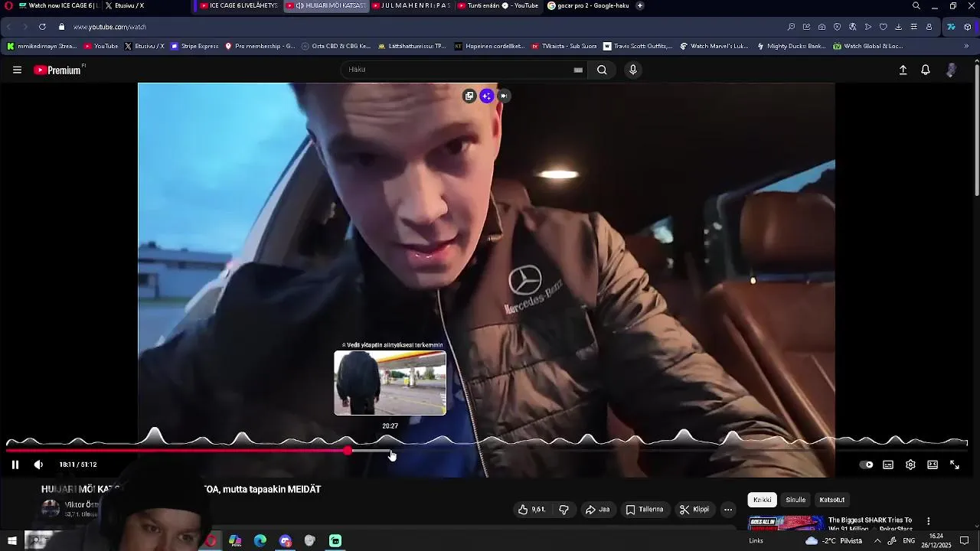Create a clip with Klippi button
This screenshot has width=980, height=551.
(x=694, y=510)
